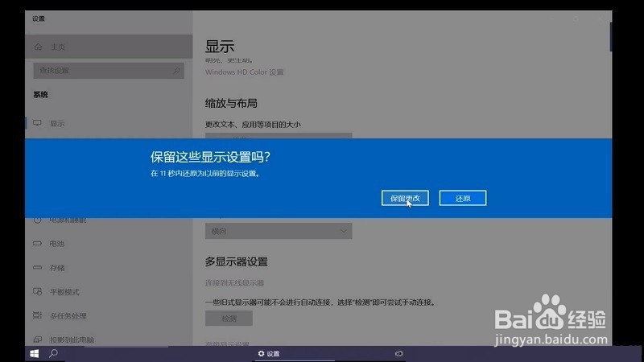Click the monitor icon beside 显示
Image resolution: width=644 pixels, height=362 pixels.
[x=37, y=123]
